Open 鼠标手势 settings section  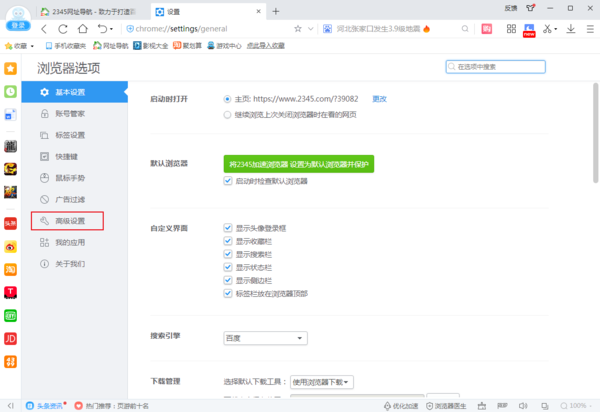coord(74,178)
